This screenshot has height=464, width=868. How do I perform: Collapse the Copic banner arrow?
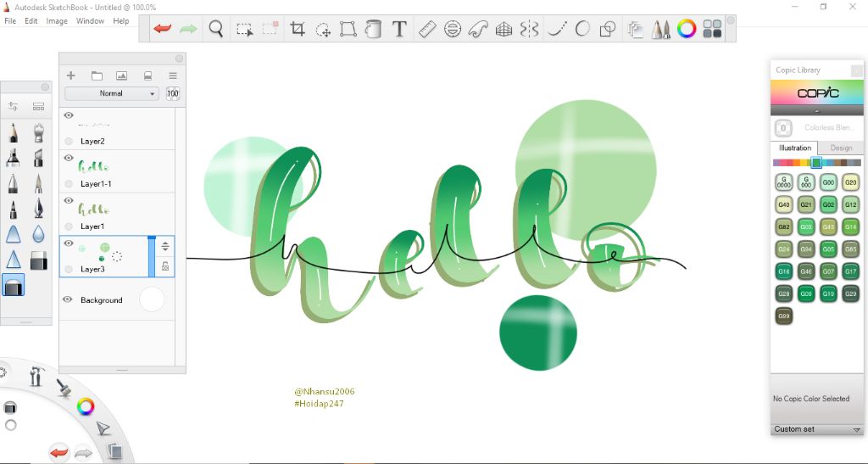pyautogui.click(x=817, y=111)
